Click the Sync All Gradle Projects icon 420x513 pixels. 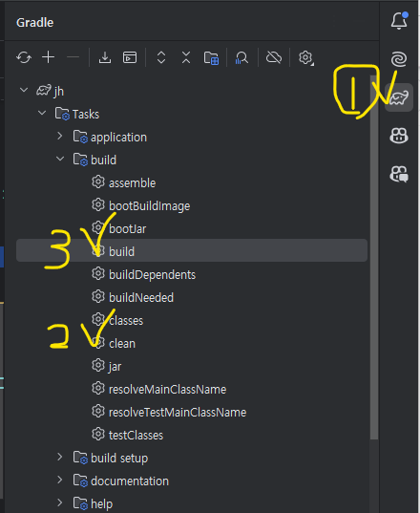coord(24,57)
